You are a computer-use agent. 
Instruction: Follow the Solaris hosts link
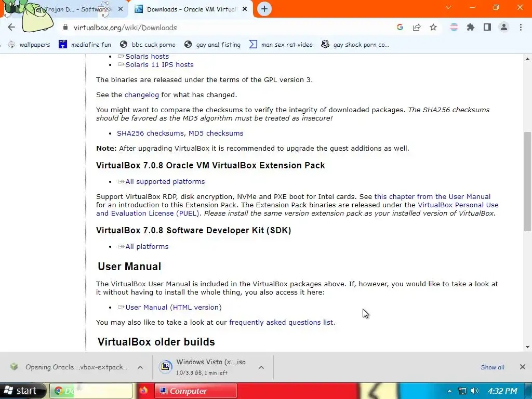coord(147,56)
